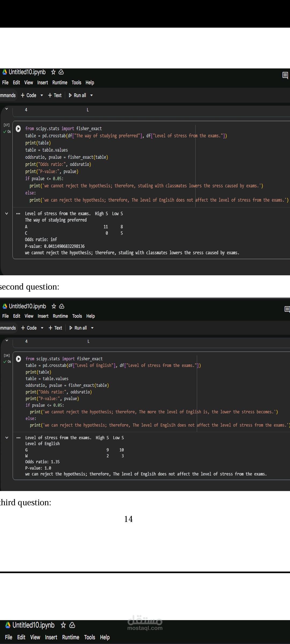Screen dimensions: 290x644
Task: Collapse the output of cell [14]
Action: point(7,438)
